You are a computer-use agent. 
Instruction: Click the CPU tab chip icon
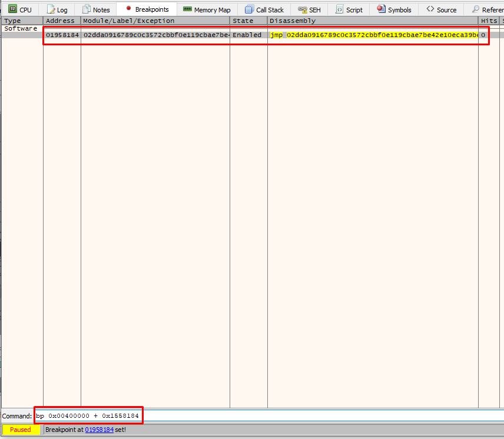pyautogui.click(x=12, y=9)
